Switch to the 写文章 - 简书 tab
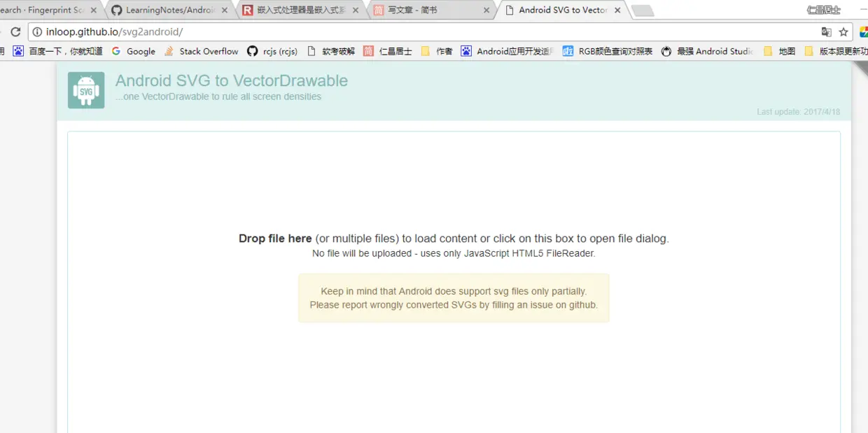Viewport: 868px width, 433px height. tap(432, 10)
